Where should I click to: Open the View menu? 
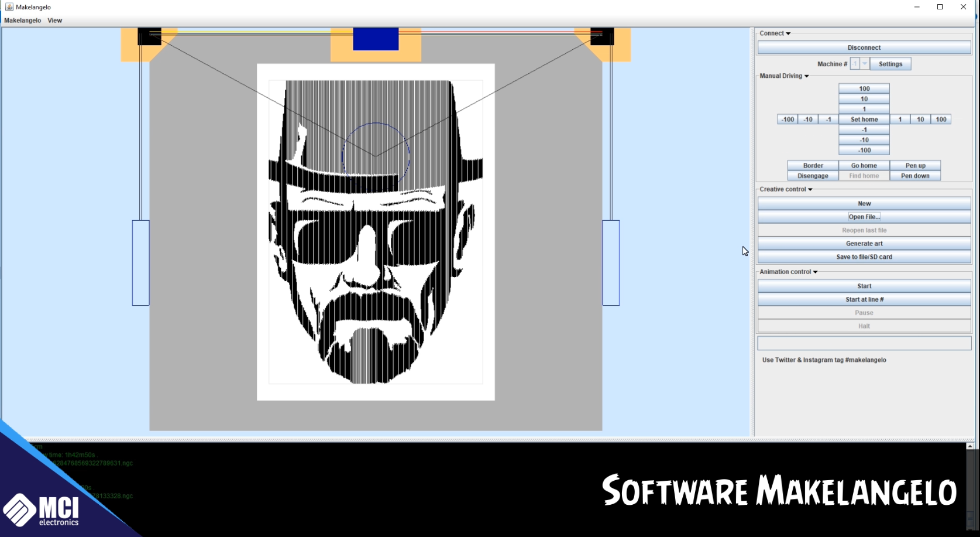click(55, 20)
